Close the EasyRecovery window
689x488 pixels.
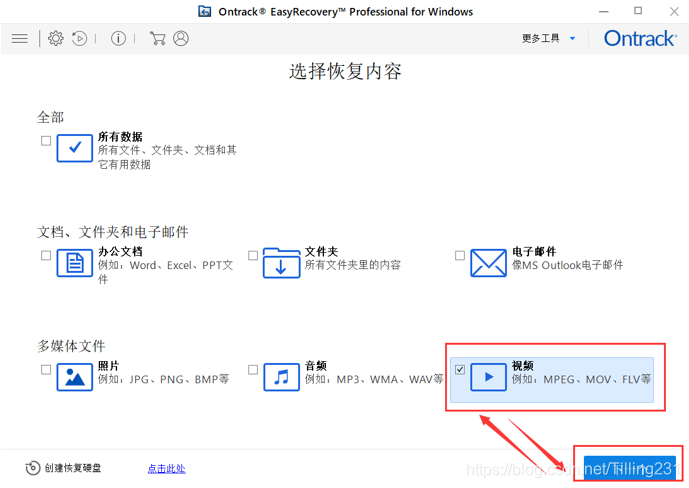[674, 11]
